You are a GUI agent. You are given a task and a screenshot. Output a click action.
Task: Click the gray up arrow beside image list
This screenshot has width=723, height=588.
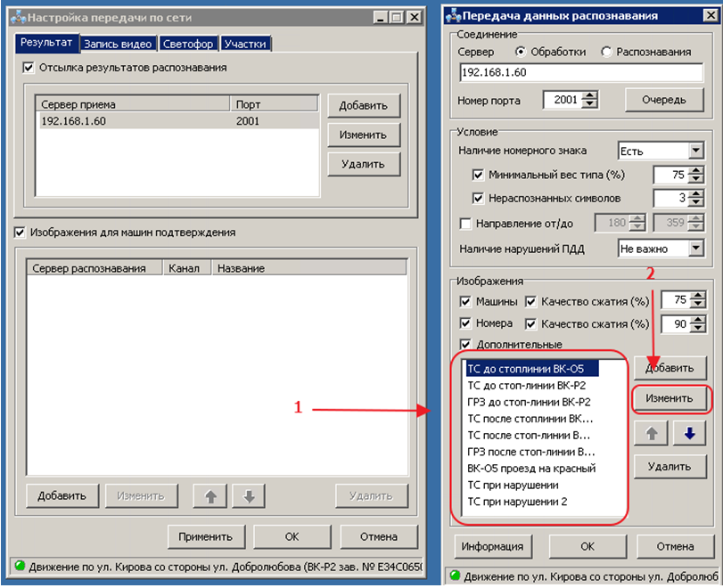(x=653, y=434)
